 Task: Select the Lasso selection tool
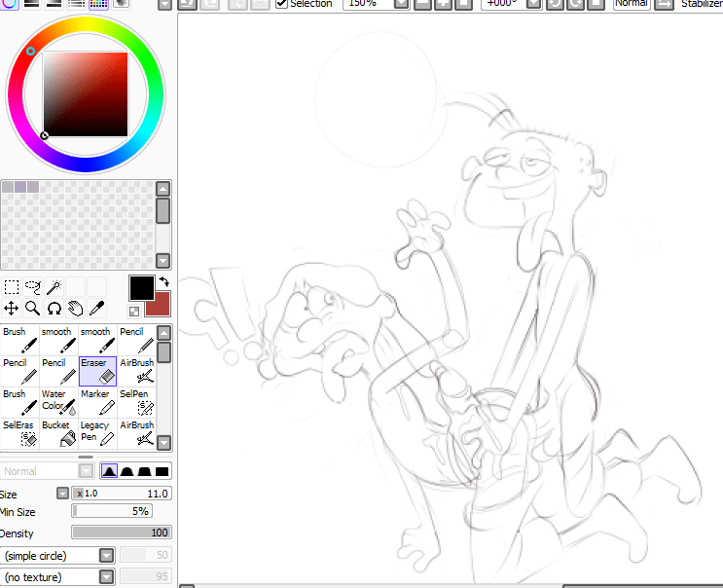(33, 287)
